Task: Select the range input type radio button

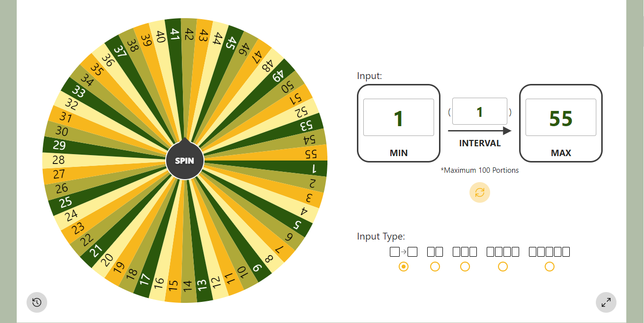Action: click(404, 267)
